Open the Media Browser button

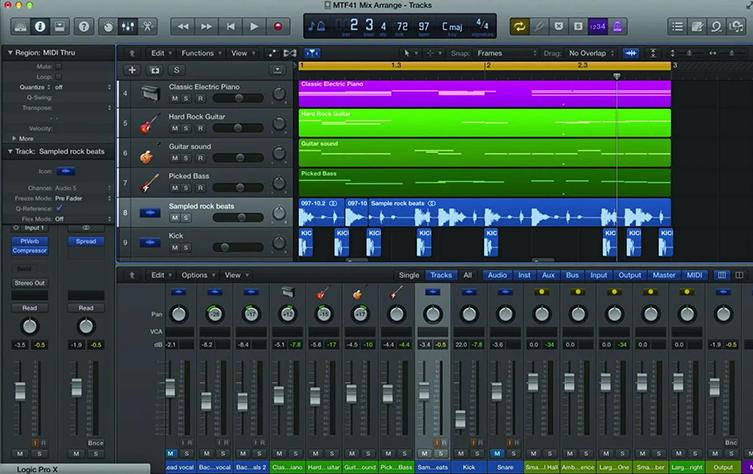click(736, 26)
